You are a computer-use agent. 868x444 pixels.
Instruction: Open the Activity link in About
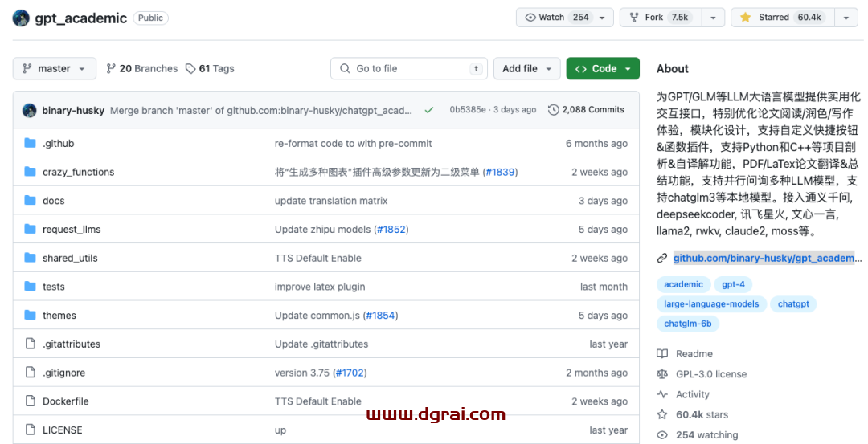693,395
